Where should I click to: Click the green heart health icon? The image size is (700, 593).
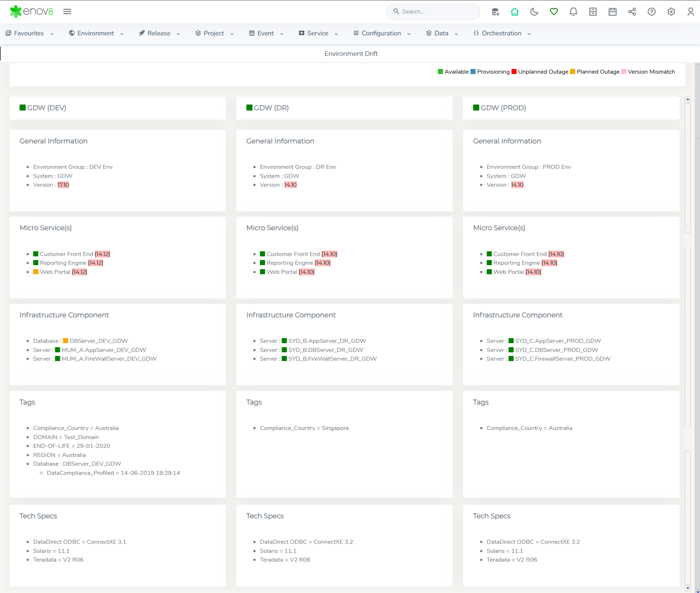[554, 12]
